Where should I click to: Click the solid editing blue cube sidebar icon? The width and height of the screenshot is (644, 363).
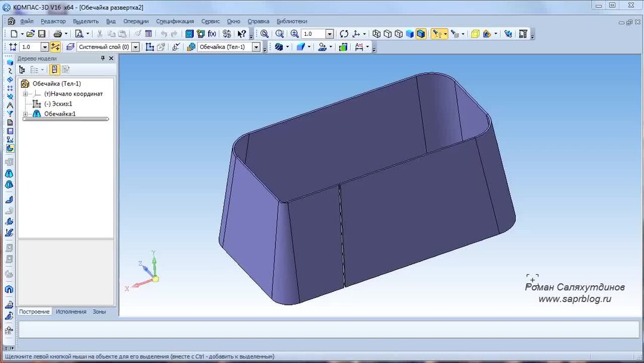pyautogui.click(x=10, y=63)
